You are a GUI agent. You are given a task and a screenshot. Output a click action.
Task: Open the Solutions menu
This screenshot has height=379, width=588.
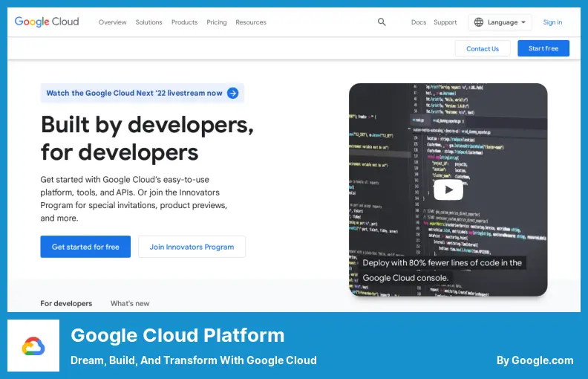click(x=149, y=22)
